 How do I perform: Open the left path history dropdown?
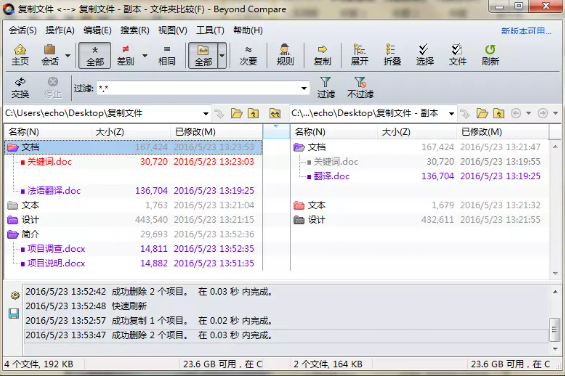[x=206, y=114]
